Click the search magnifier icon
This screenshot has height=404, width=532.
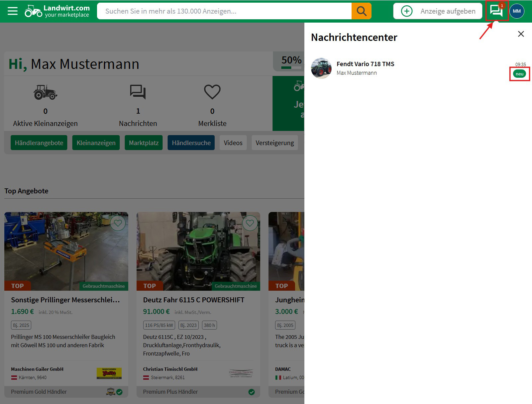click(361, 11)
